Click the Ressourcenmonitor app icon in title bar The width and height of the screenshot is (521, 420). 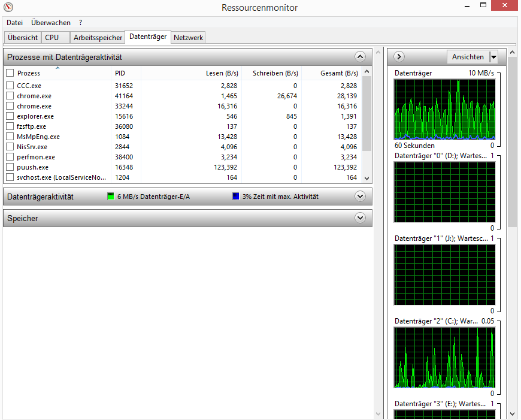click(x=8, y=7)
